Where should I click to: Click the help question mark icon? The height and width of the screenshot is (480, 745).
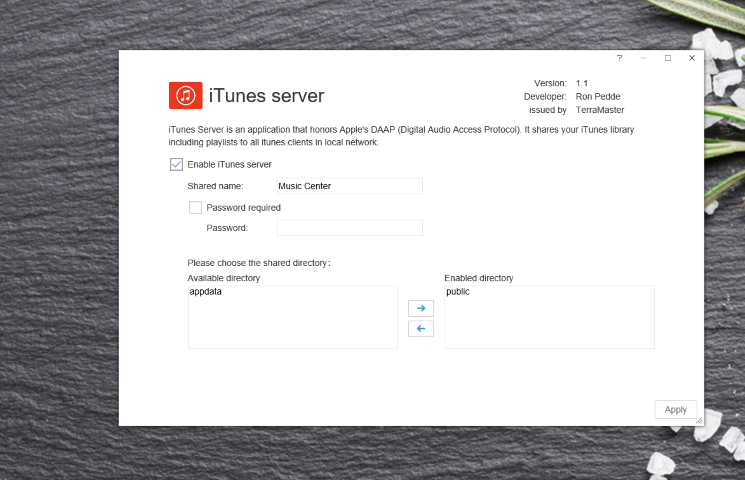pyautogui.click(x=619, y=58)
